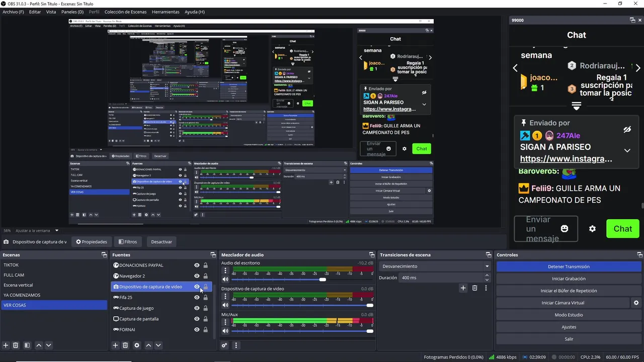Viewport: 644px width, 362px height.
Task: Toggle visibility of FORNAI source
Action: 197,330
